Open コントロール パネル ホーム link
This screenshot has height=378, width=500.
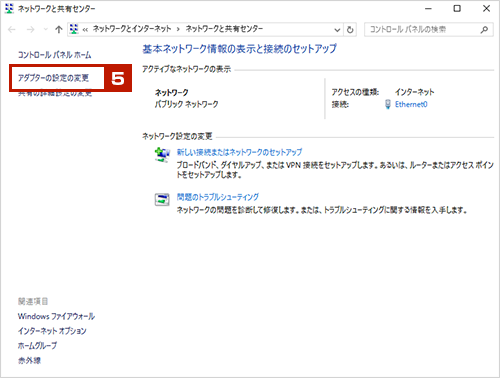tap(54, 55)
